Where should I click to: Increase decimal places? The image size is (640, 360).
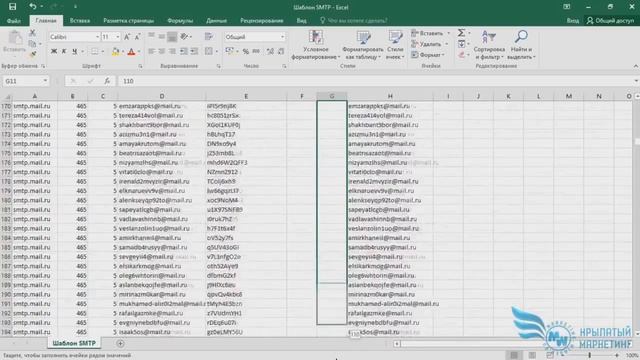(x=270, y=51)
